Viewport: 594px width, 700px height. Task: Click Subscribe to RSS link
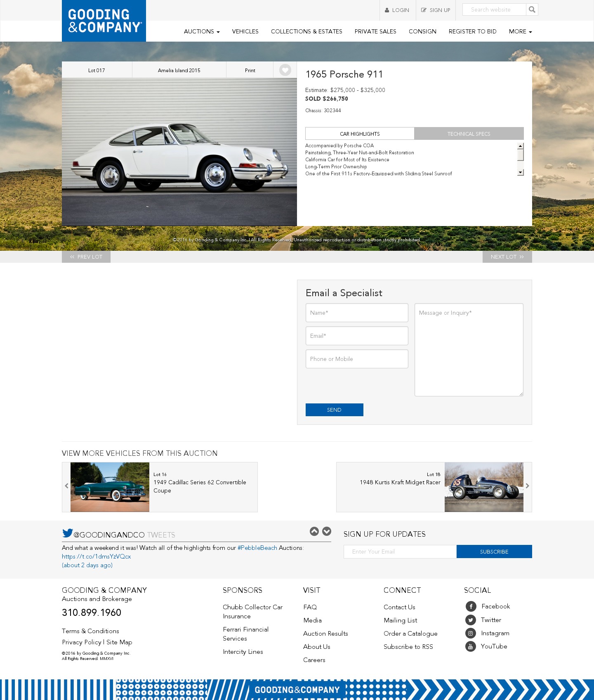[x=408, y=647]
